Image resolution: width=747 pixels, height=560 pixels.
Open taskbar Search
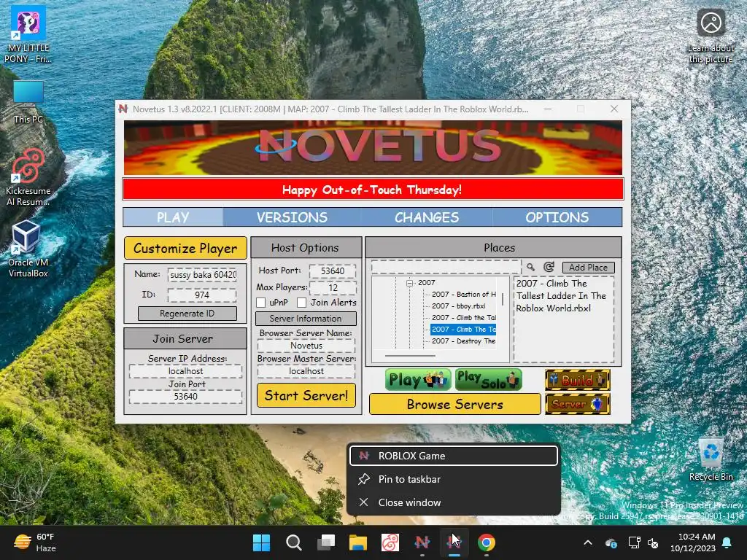293,542
